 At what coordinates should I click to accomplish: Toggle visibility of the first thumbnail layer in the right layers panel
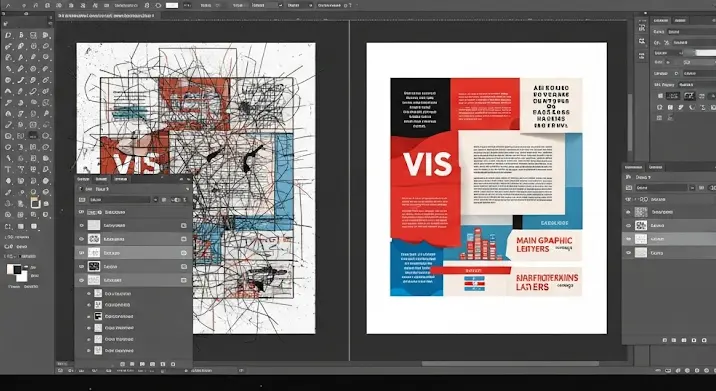click(x=628, y=212)
